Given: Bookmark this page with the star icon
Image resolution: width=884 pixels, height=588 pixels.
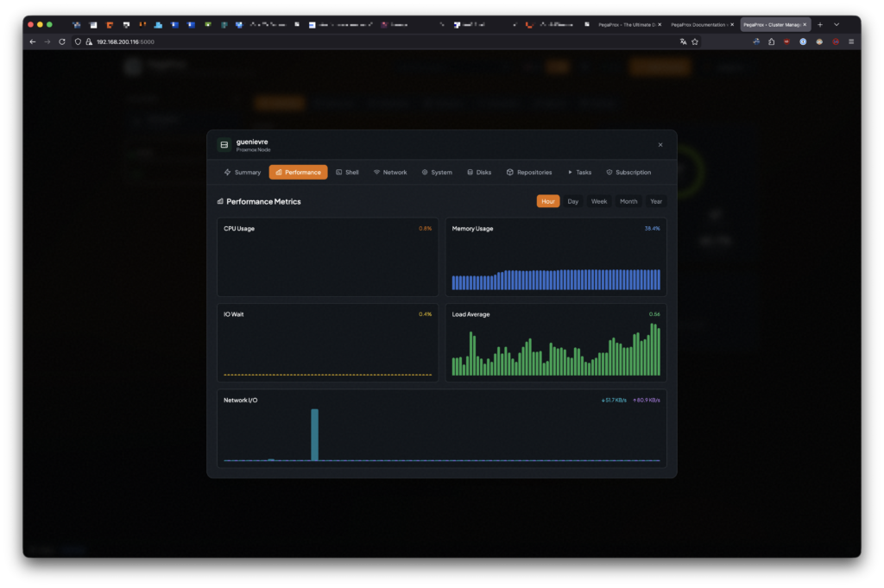Looking at the screenshot, I should pyautogui.click(x=695, y=41).
